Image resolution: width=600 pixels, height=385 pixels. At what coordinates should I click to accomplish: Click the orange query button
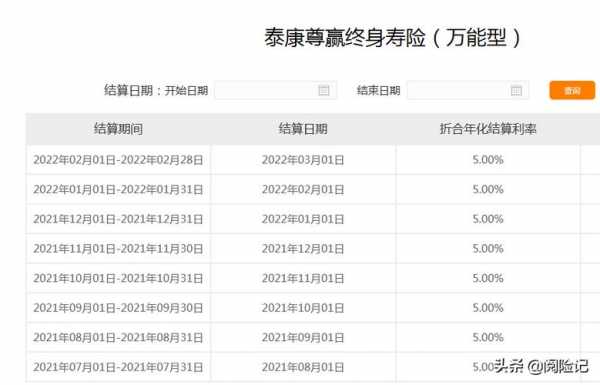click(572, 90)
